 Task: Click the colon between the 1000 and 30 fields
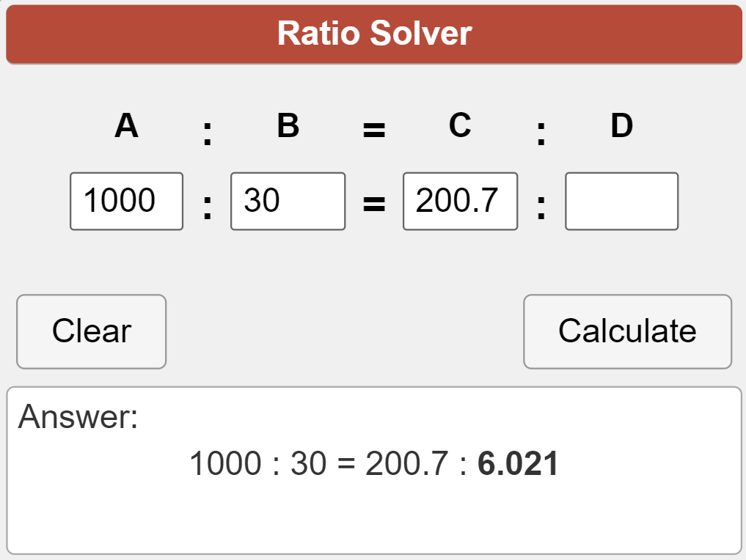click(208, 207)
